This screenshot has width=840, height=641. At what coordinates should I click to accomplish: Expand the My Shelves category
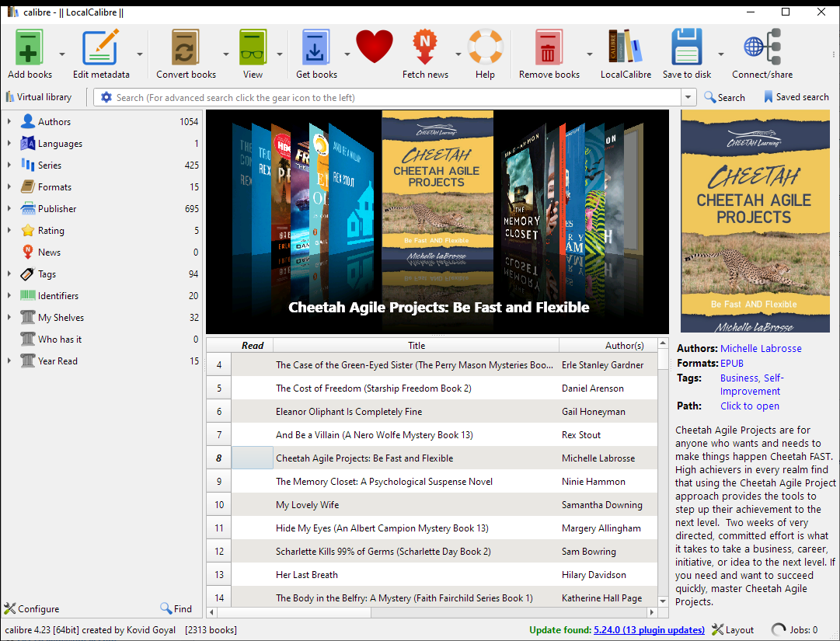coord(9,317)
